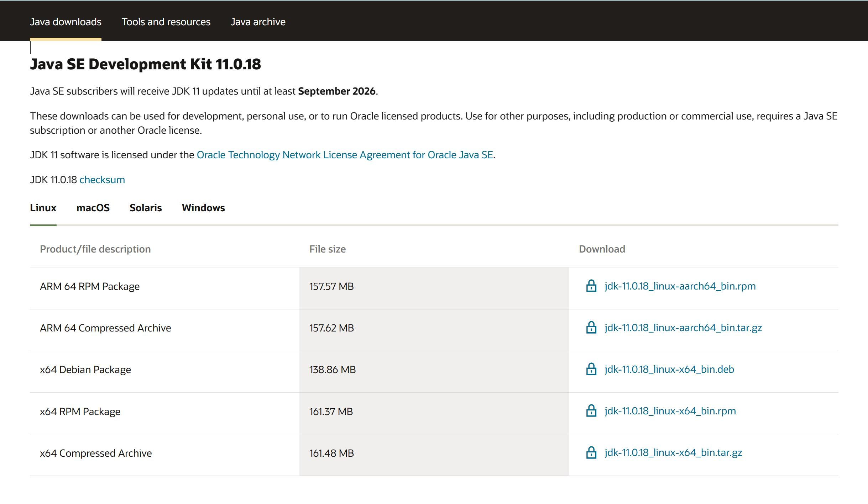The height and width of the screenshot is (504, 868).
Task: Click lock icon beside x64 tar.gz file
Action: coord(591,452)
